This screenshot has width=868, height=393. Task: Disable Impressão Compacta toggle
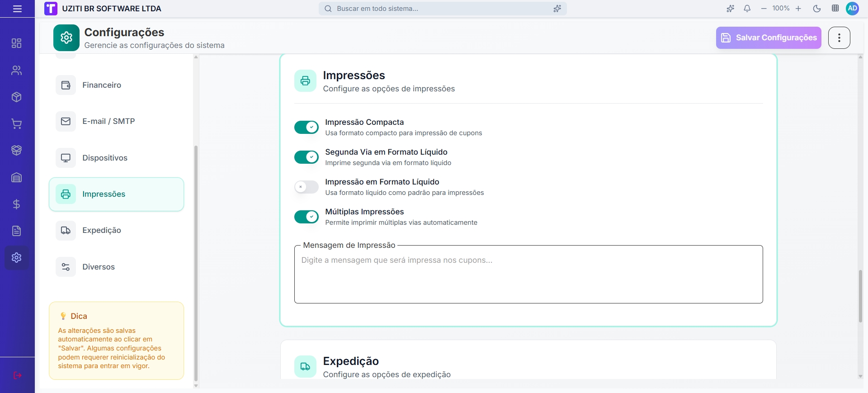click(307, 128)
